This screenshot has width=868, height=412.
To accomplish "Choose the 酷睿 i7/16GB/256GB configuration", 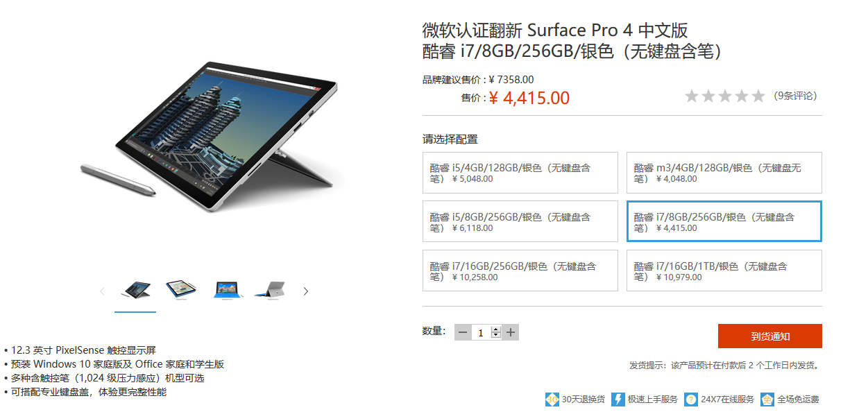I will [520, 271].
